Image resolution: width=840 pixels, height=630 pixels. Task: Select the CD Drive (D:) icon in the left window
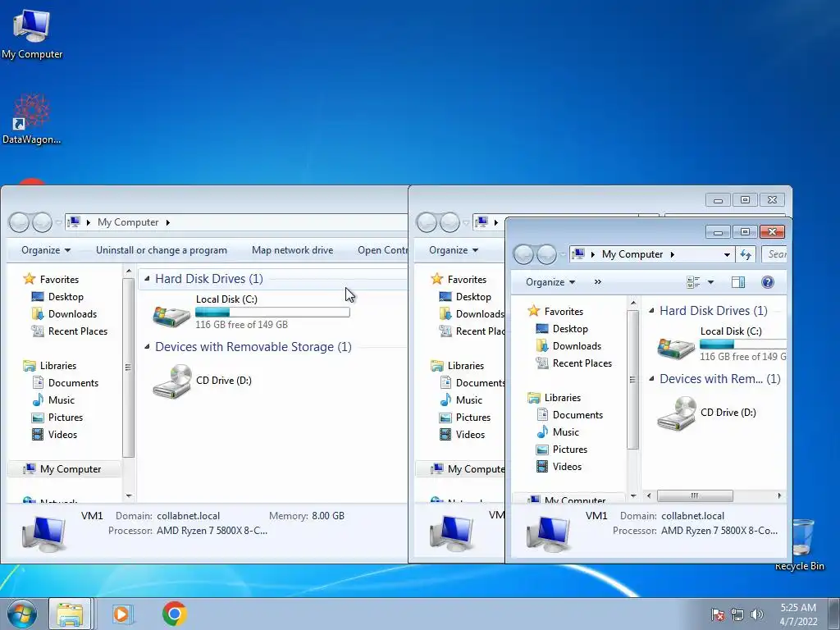click(x=172, y=381)
